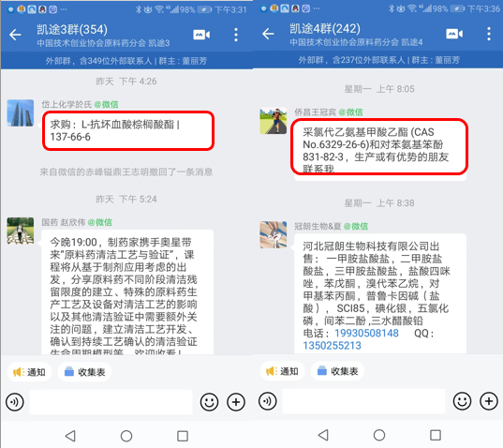Open three-dot menu in 凯途3群
This screenshot has height=448, width=503.
tap(236, 35)
